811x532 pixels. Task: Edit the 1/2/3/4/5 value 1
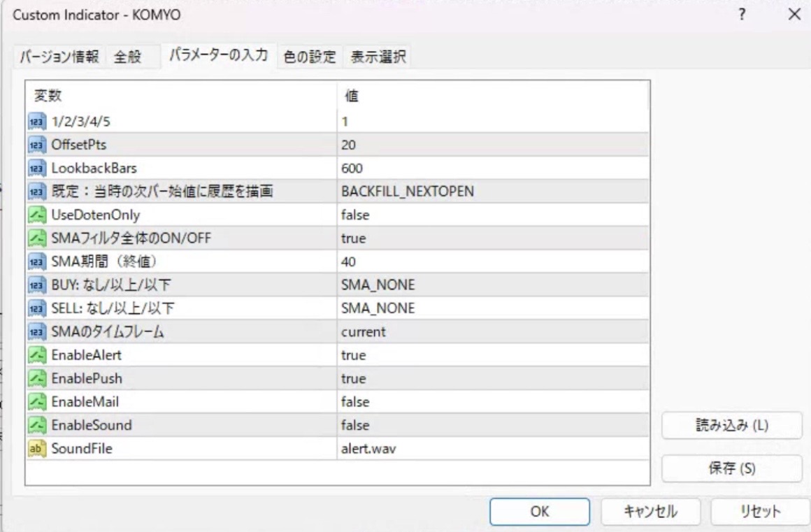point(493,122)
